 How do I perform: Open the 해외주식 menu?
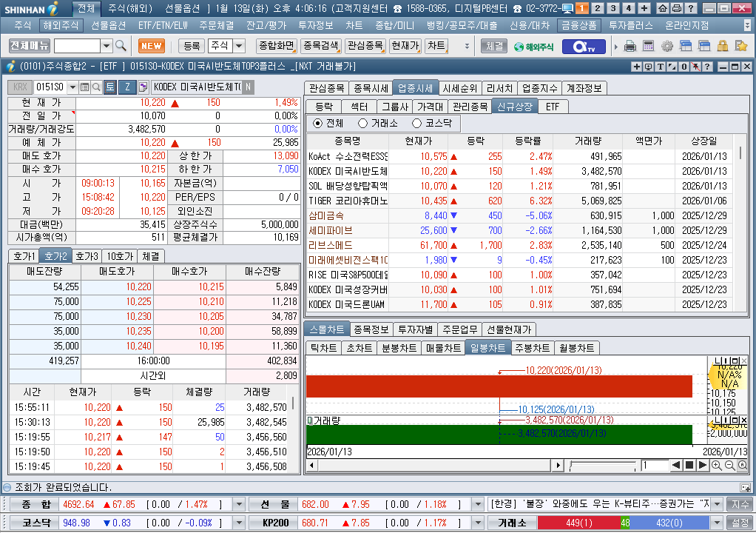click(60, 25)
